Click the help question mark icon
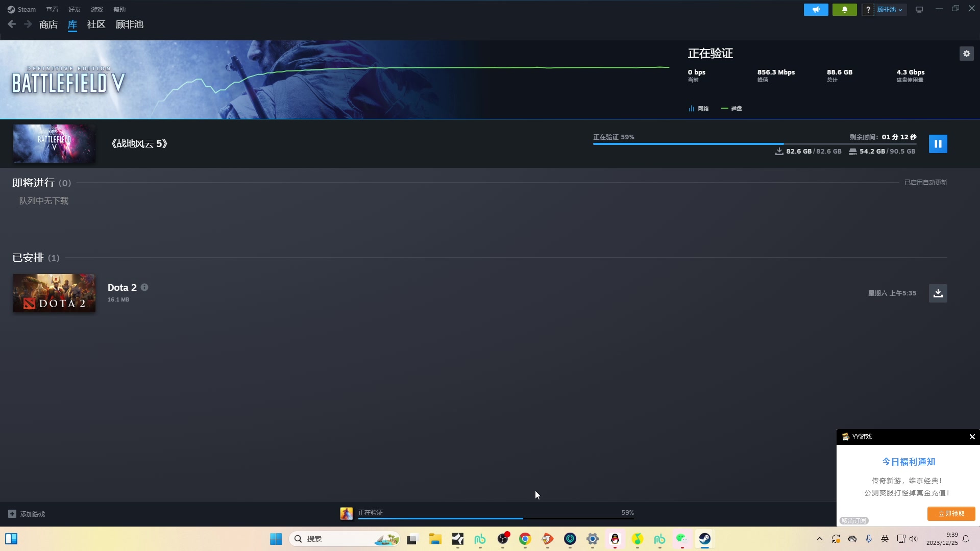This screenshot has height=551, width=980. click(x=868, y=10)
